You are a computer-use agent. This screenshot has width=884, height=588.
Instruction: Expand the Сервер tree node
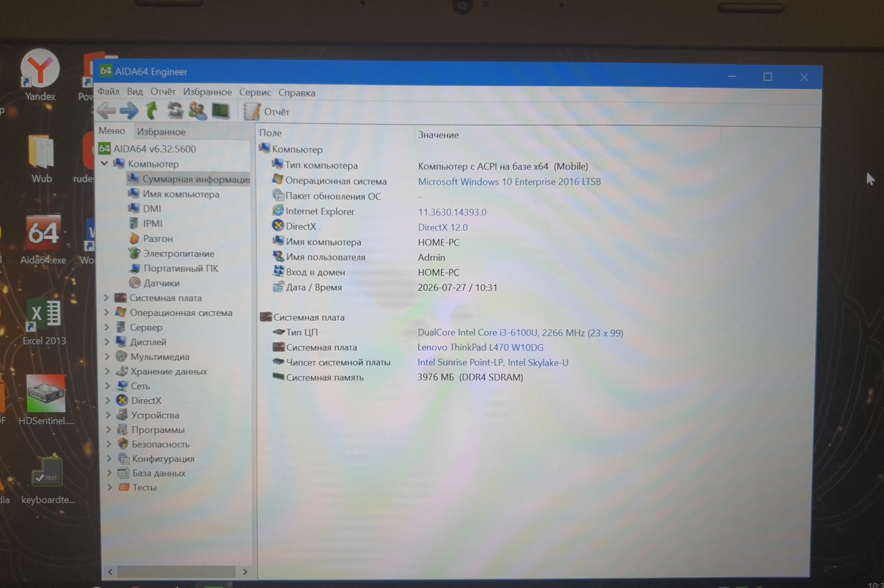107,327
